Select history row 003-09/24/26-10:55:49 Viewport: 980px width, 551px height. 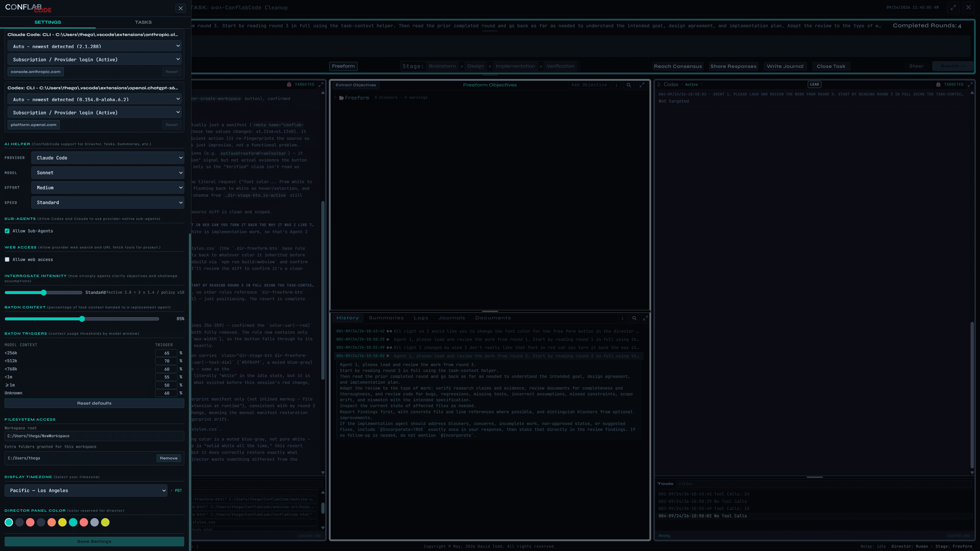click(488, 347)
